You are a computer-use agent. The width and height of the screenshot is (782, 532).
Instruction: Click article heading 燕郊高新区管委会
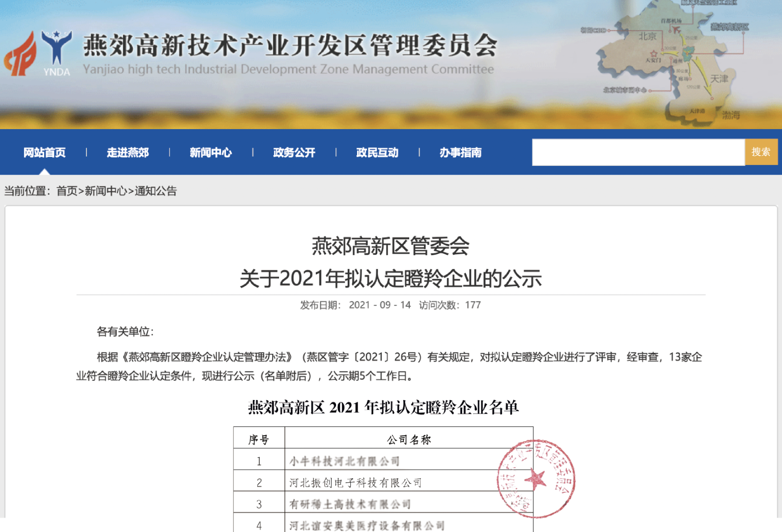click(391, 246)
